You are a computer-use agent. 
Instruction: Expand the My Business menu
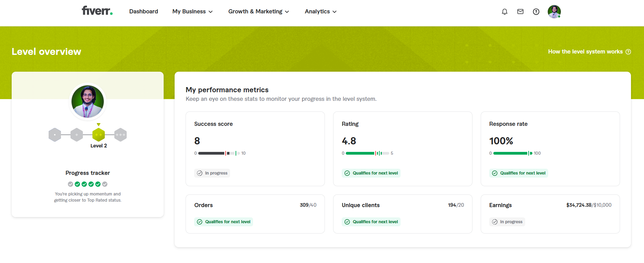193,11
